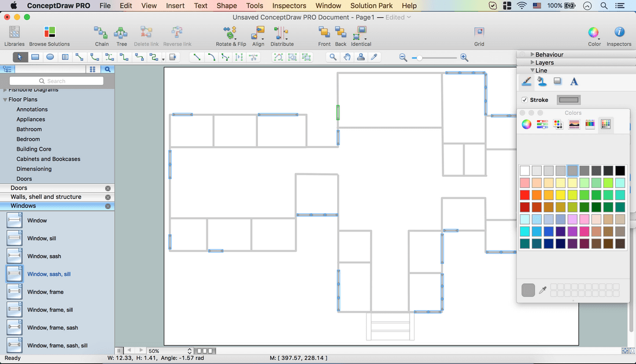Send selection to Back
636x364 pixels.
pos(341,36)
